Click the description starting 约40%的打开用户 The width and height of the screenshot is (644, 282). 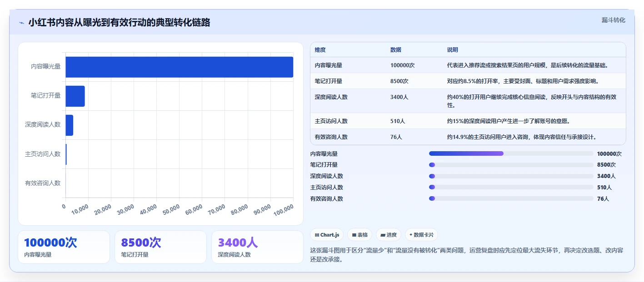coord(532,101)
